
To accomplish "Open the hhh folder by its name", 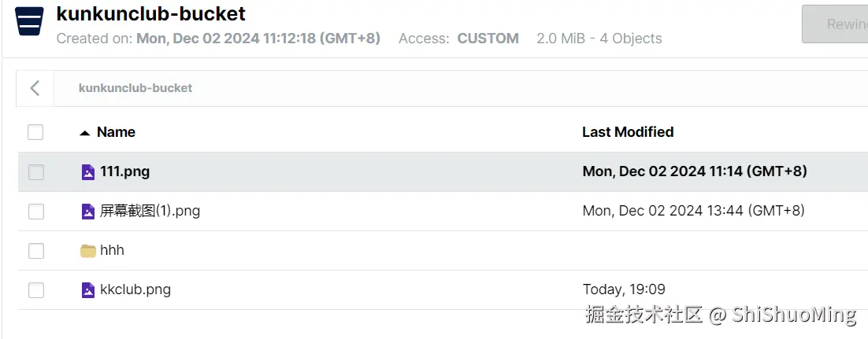I will 113,250.
